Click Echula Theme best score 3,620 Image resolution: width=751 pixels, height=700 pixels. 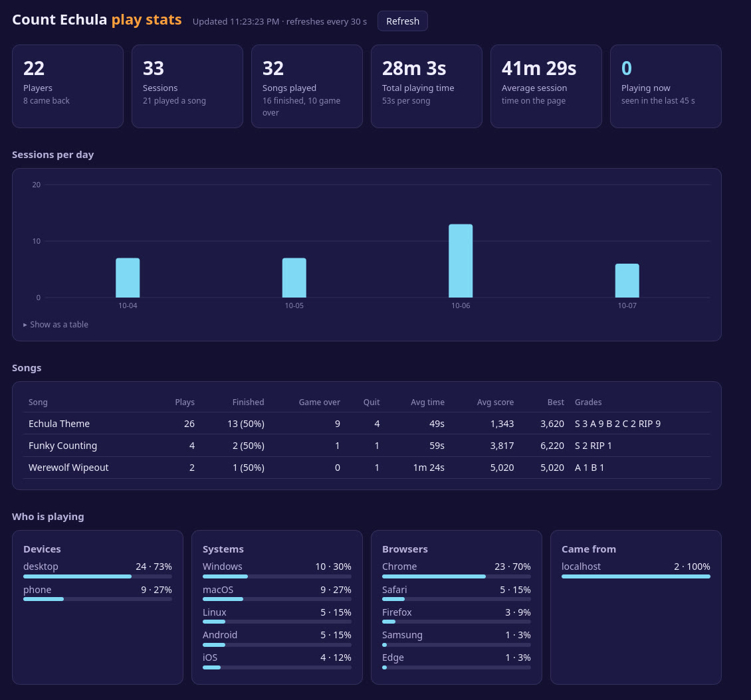552,424
